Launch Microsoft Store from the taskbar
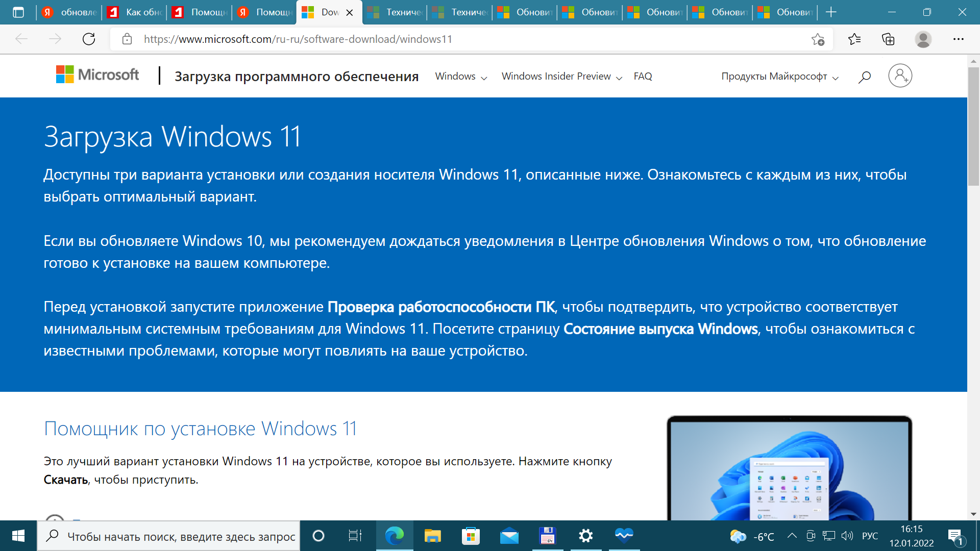 pyautogui.click(x=471, y=536)
